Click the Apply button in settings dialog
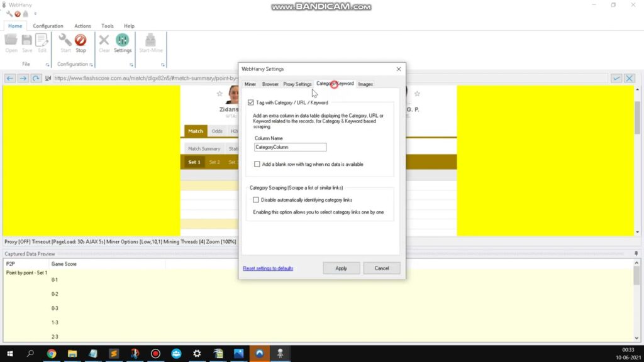This screenshot has width=644, height=362. point(341,268)
